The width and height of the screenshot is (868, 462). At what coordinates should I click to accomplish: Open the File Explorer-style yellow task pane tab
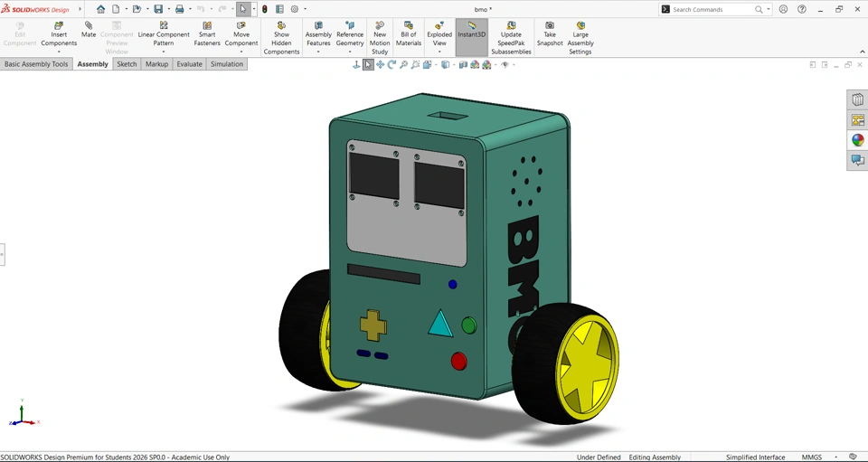tap(857, 120)
